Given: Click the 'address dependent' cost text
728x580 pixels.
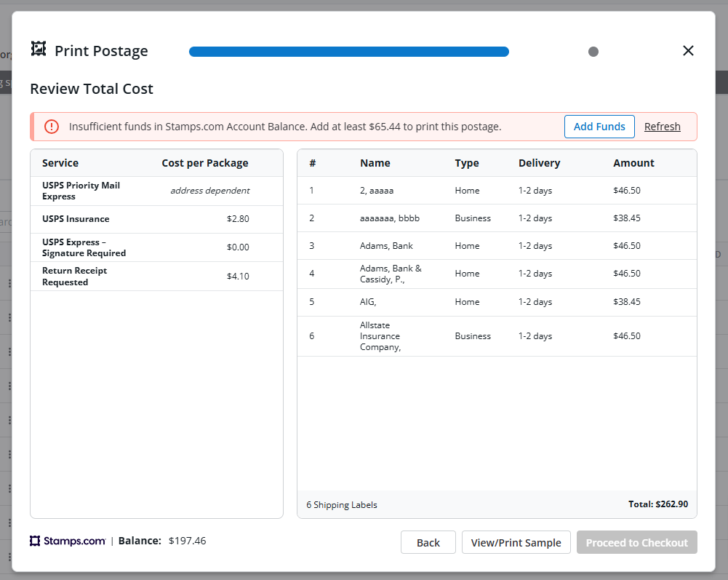Looking at the screenshot, I should tap(210, 191).
